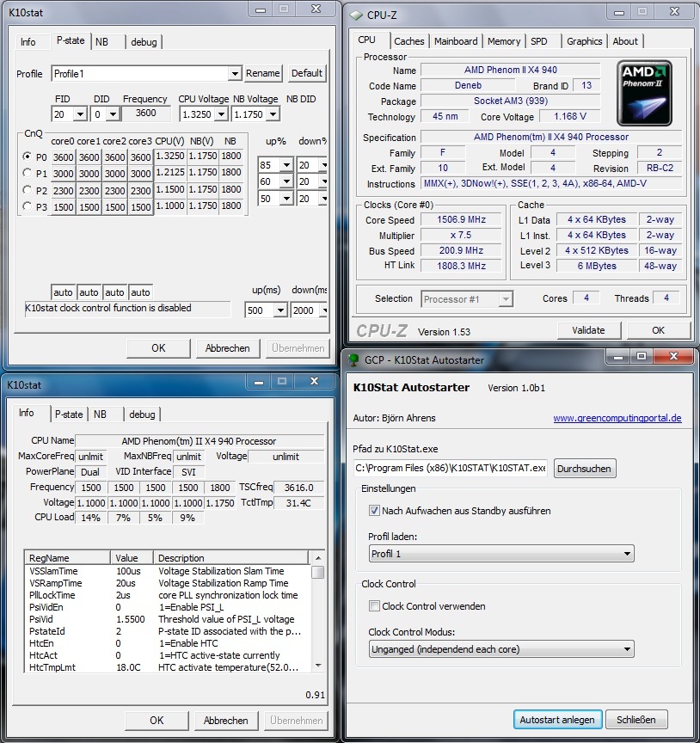Click the CPU-Z title bar icon
The image size is (700, 743).
356,15
